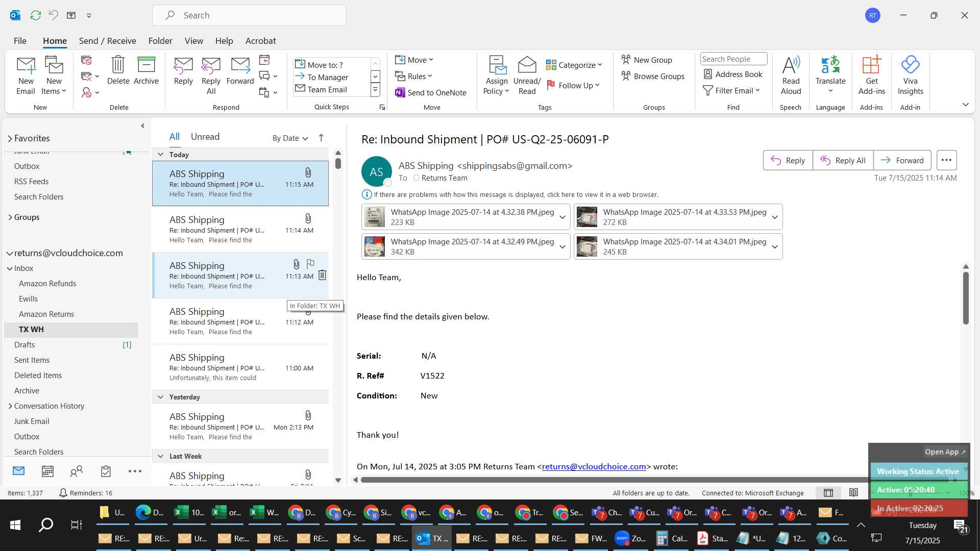Open Assign Policy in Tags group
The image size is (980, 551).
tap(497, 76)
